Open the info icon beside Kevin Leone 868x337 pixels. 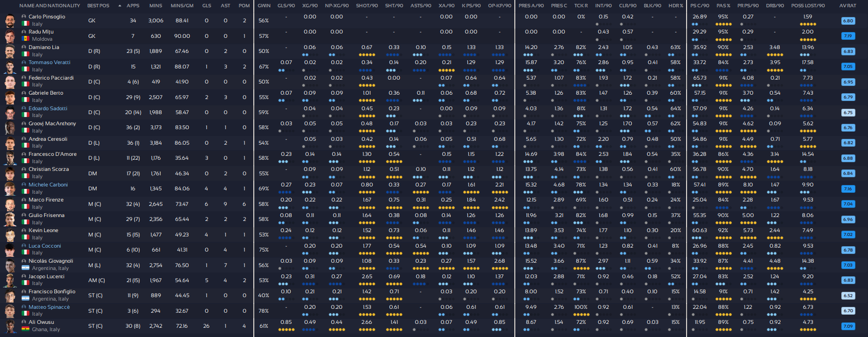(x=24, y=230)
